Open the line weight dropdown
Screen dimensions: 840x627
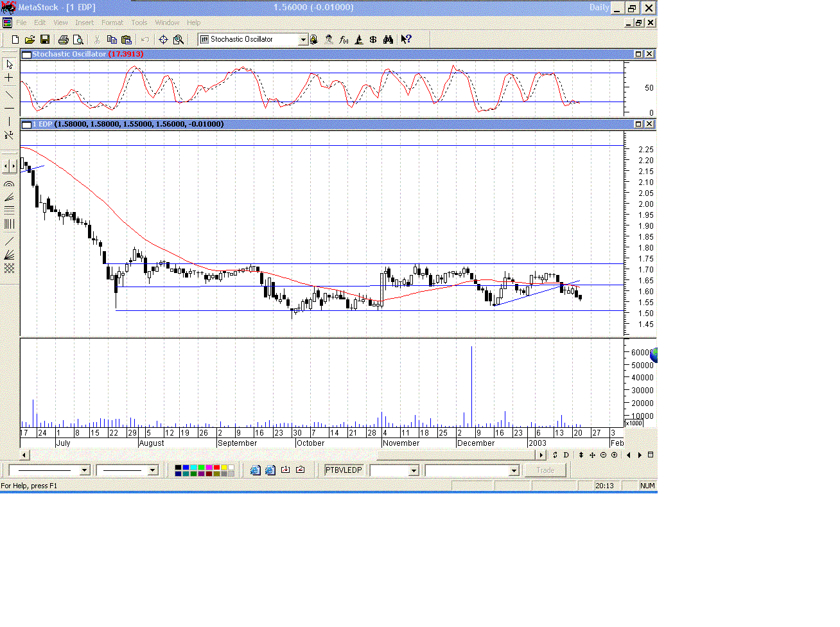coord(152,470)
